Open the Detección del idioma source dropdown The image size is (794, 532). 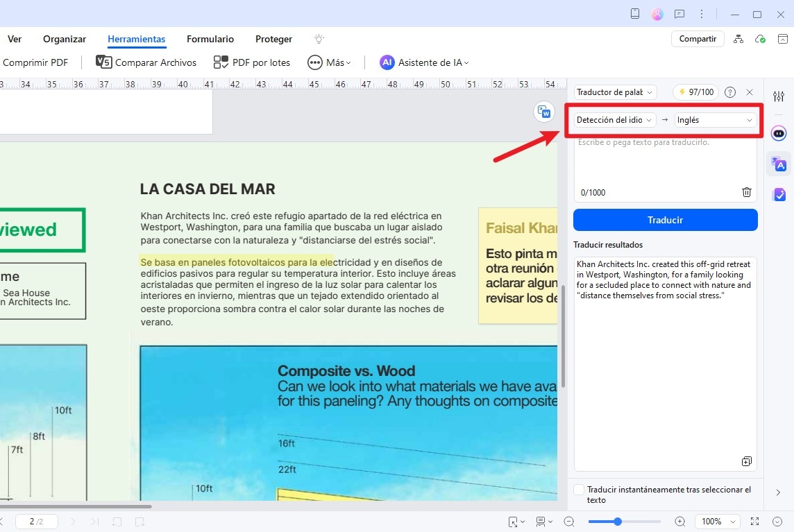[614, 120]
